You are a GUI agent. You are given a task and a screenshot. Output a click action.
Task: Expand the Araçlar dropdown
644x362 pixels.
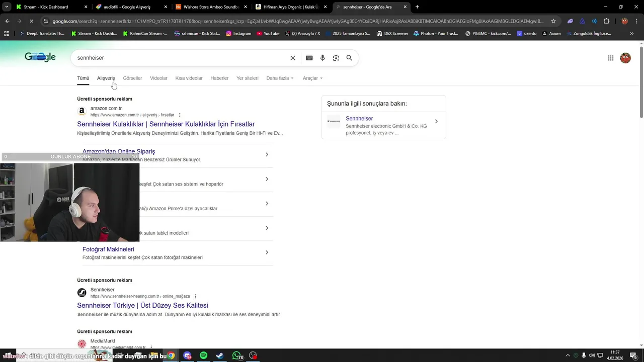312,78
